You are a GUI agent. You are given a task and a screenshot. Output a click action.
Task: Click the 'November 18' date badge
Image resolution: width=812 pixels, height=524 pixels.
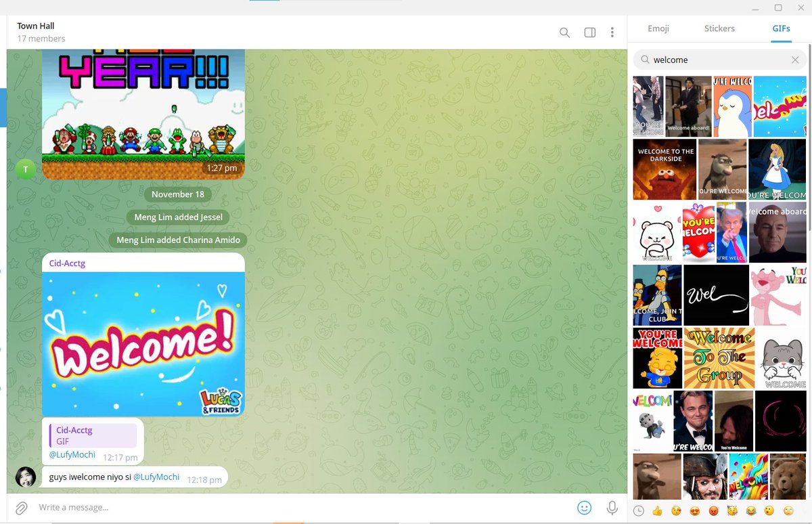178,194
